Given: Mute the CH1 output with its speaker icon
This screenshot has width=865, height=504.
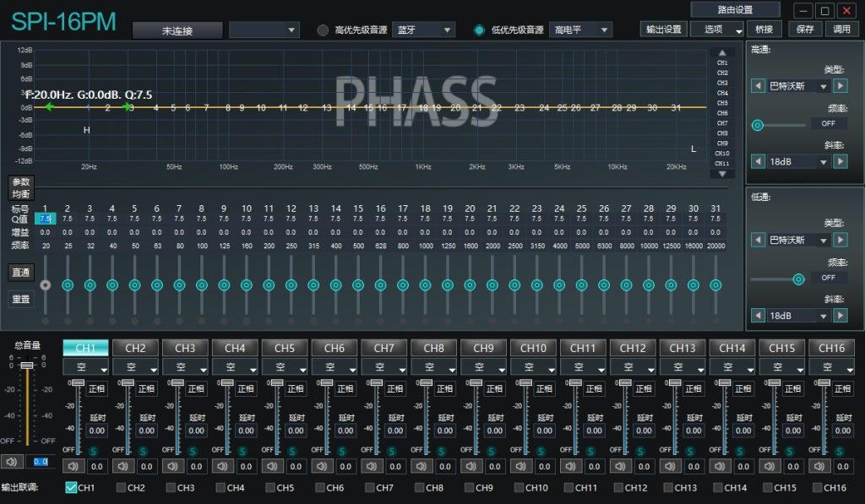Looking at the screenshot, I should [73, 467].
